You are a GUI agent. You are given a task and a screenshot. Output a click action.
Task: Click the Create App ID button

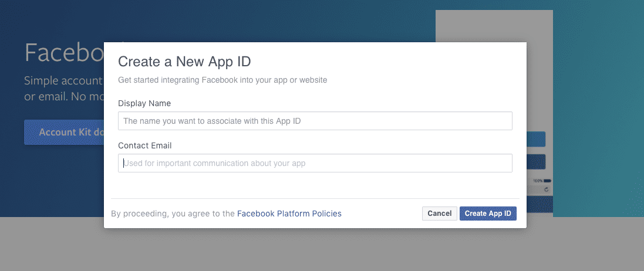[x=487, y=214]
